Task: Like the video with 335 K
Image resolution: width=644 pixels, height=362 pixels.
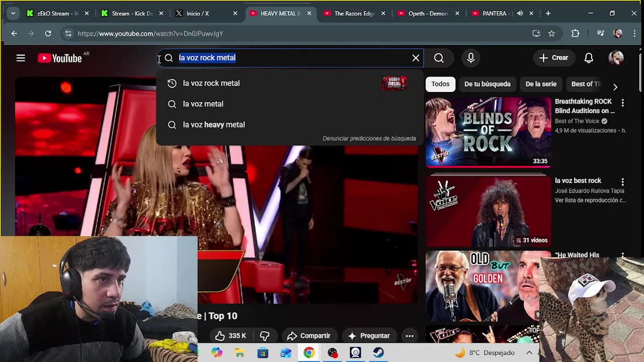Action: [230, 336]
